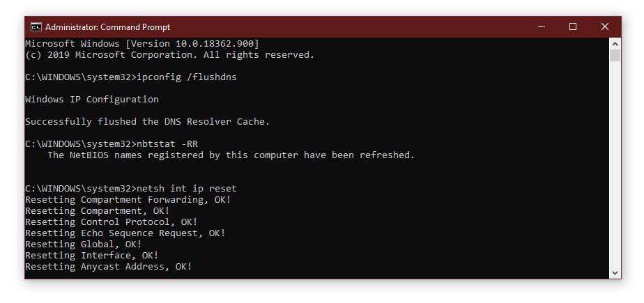Image resolution: width=644 pixels, height=303 pixels.
Task: Click the empty scrollbar track below thumb
Action: click(x=615, y=164)
